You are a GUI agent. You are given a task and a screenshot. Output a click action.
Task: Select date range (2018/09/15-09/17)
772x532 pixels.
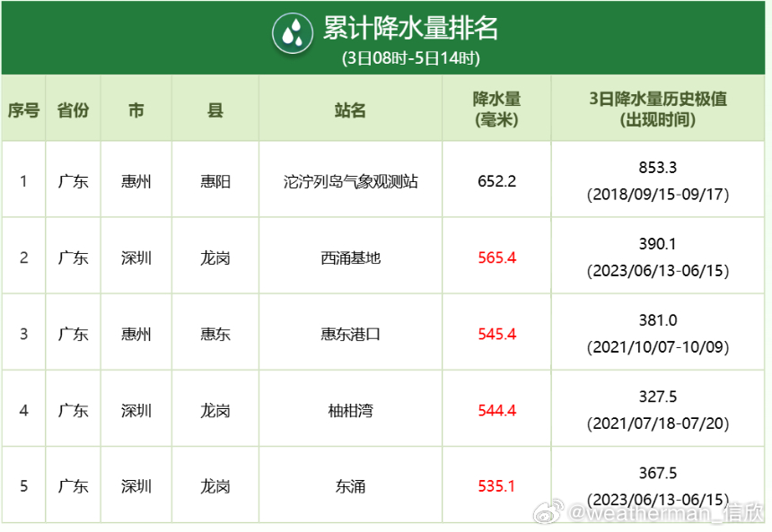tap(658, 195)
